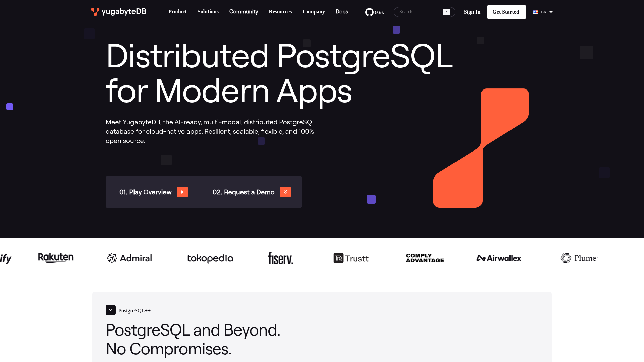Open the Product menu
Viewport: 644px width, 362px height.
[177, 12]
